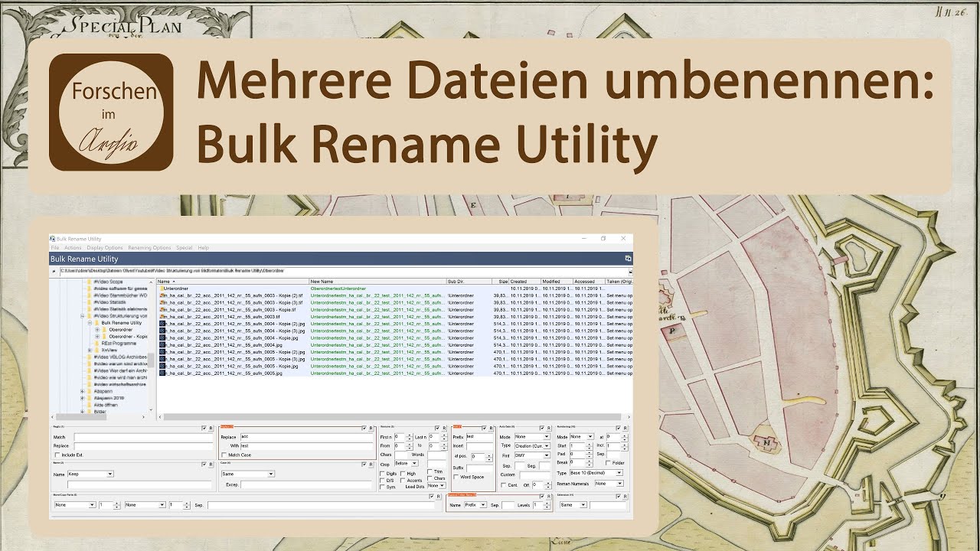
Task: Open the Roman Numerals dropdown
Action: (x=609, y=484)
